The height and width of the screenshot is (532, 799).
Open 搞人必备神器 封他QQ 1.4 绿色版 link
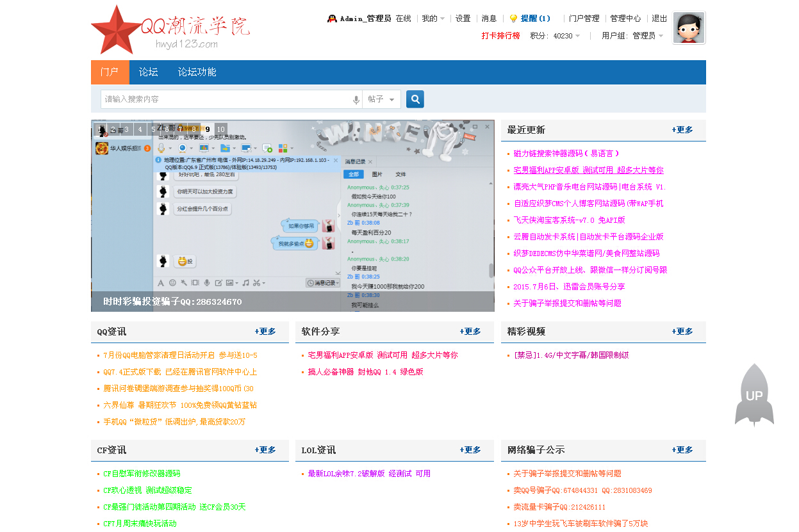click(365, 372)
